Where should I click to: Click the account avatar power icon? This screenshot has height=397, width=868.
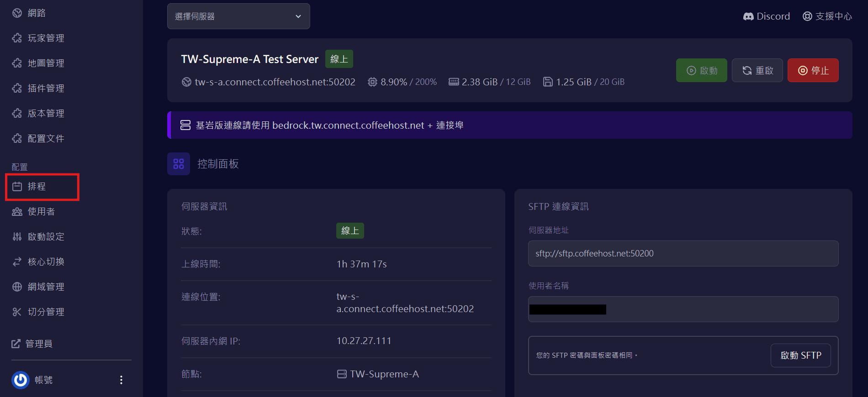[21, 380]
